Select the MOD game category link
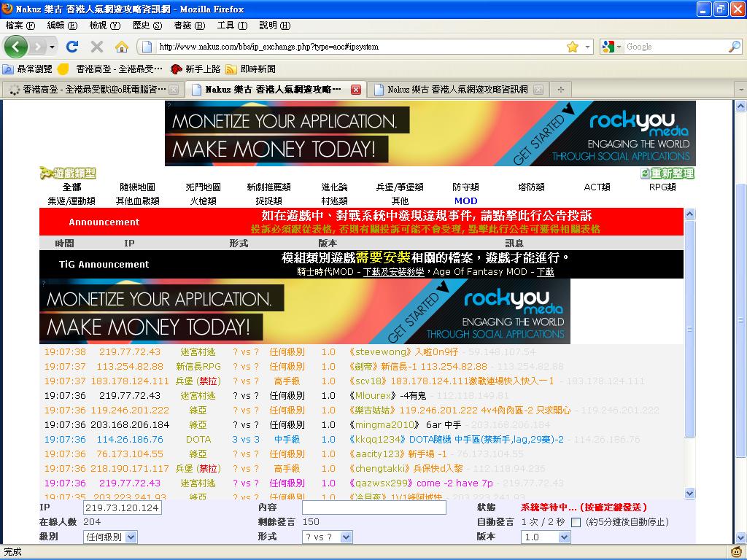747x560 pixels. [465, 201]
